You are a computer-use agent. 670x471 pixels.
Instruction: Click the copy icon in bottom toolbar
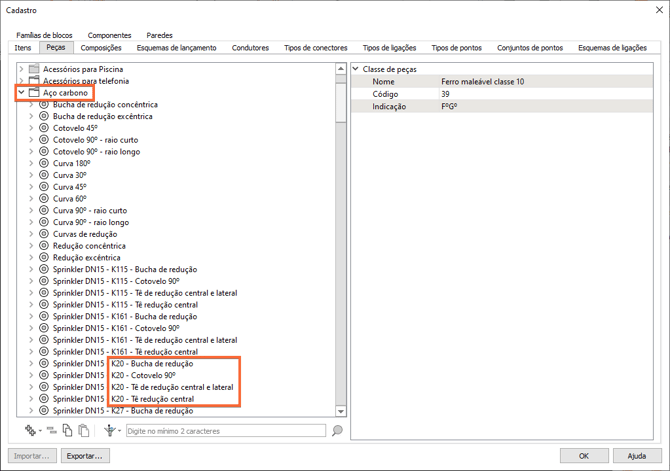pyautogui.click(x=68, y=431)
